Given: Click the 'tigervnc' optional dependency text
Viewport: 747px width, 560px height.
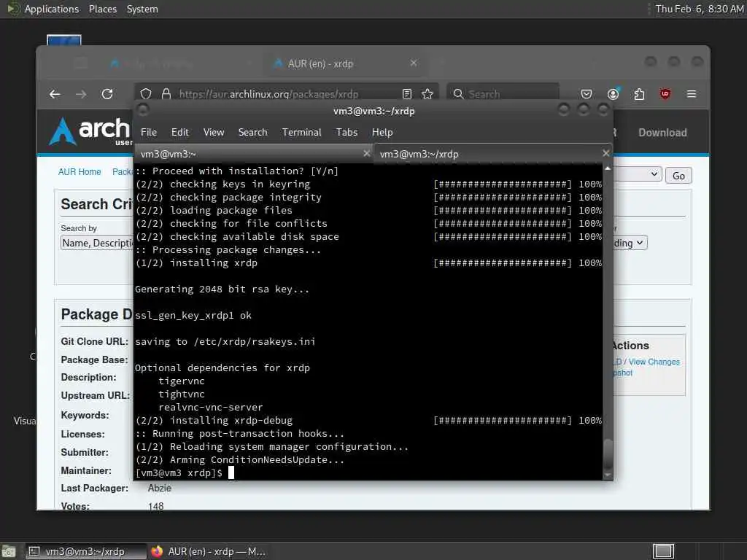Looking at the screenshot, I should click(x=182, y=381).
